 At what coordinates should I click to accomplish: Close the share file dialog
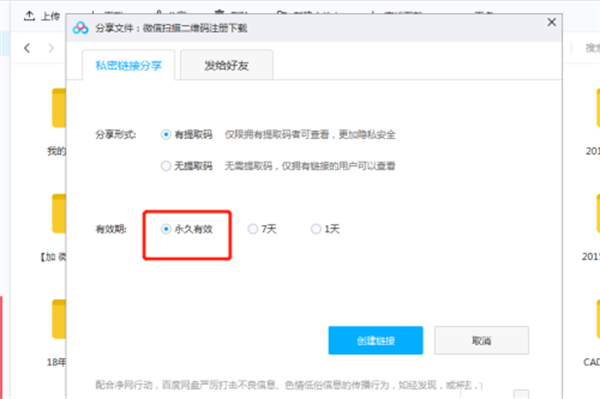coord(551,22)
